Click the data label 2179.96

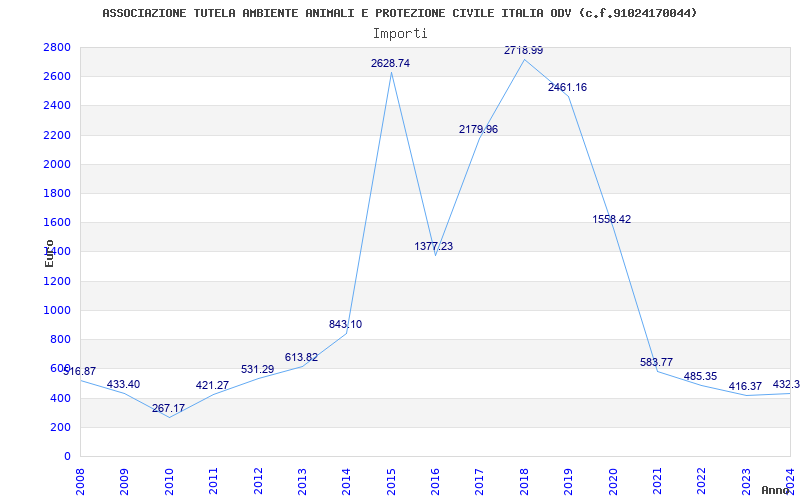tap(478, 129)
